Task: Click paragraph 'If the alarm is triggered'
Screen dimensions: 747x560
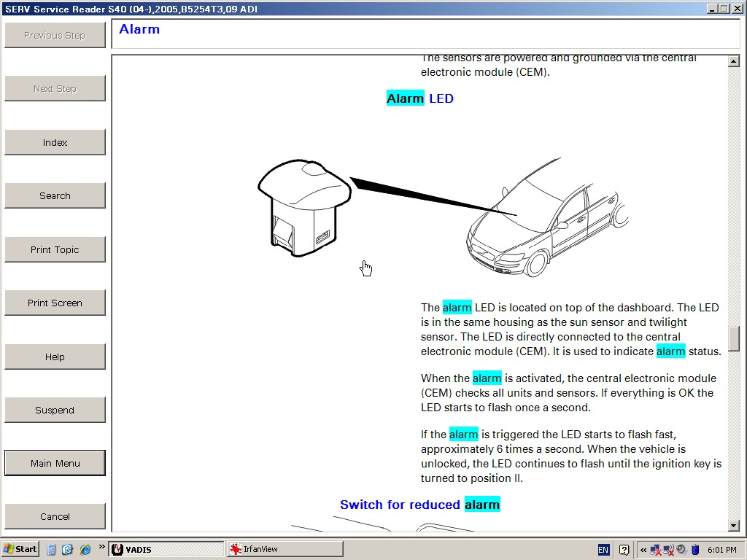Action: (570, 456)
